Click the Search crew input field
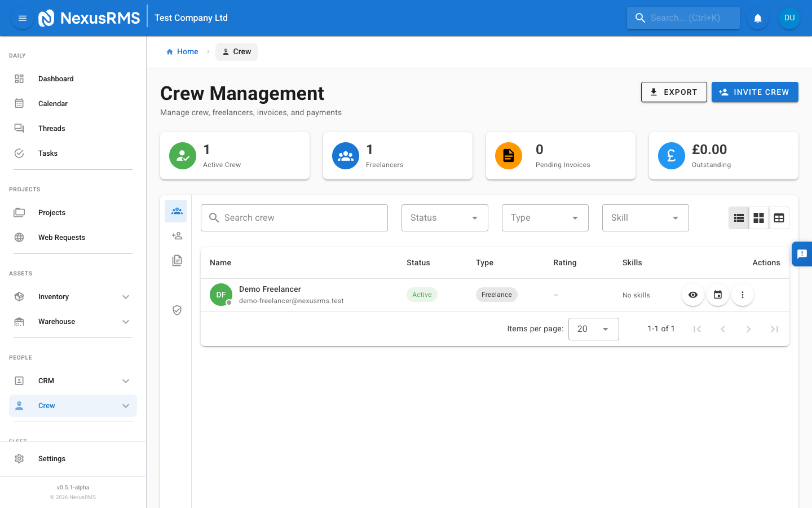This screenshot has height=508, width=812. coord(294,217)
